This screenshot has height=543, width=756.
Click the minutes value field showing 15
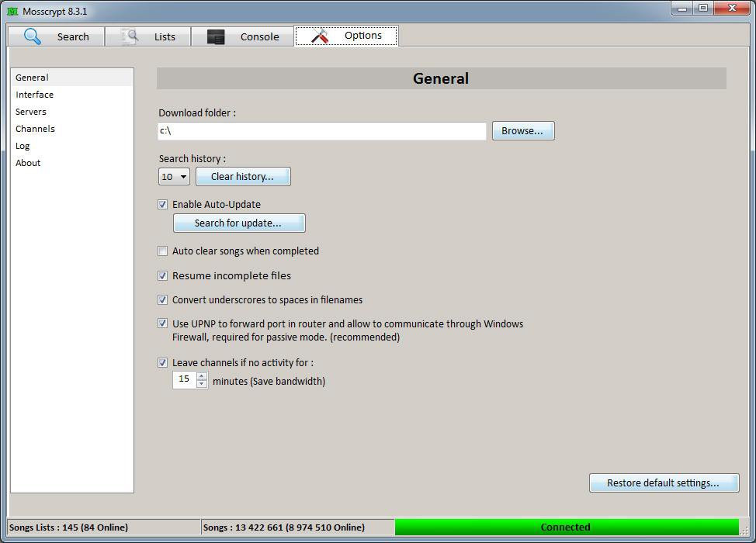pos(185,379)
